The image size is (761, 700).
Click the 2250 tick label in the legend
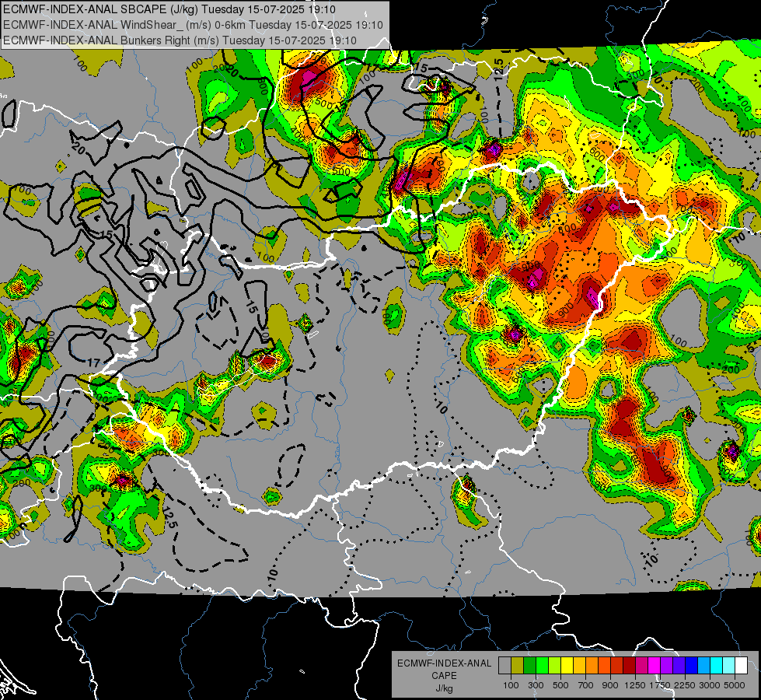(685, 685)
